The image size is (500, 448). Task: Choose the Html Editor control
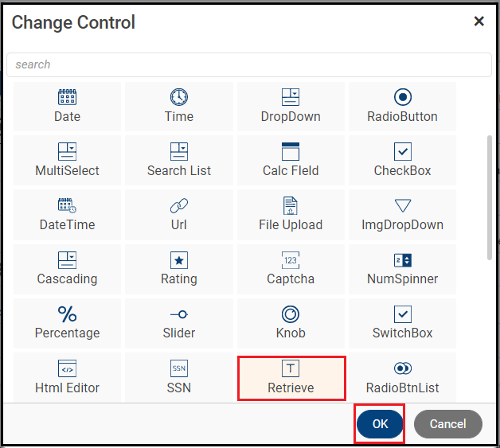[67, 376]
